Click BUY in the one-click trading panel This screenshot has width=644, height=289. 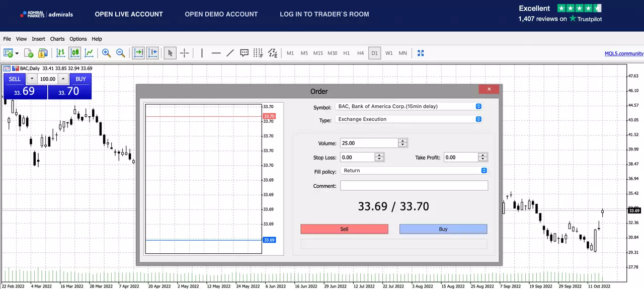(x=80, y=79)
